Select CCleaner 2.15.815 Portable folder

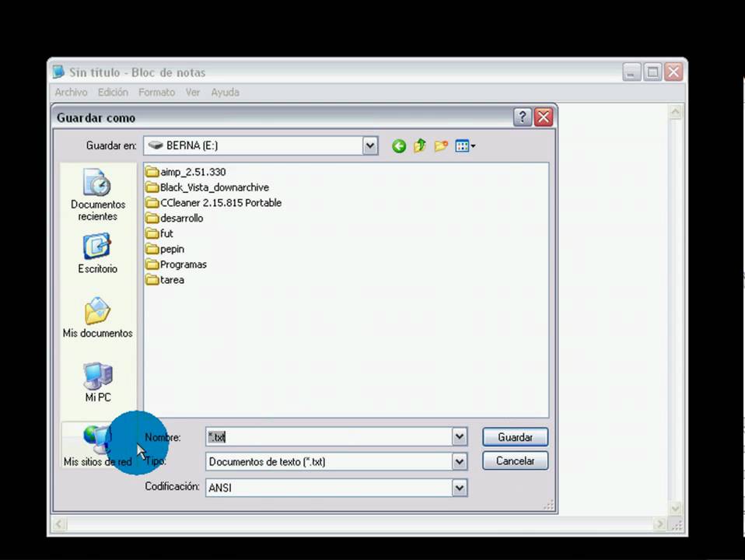tap(213, 202)
